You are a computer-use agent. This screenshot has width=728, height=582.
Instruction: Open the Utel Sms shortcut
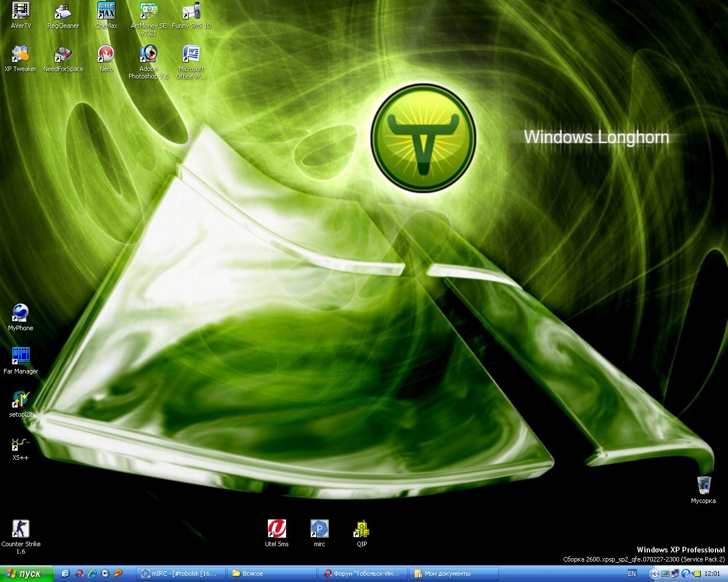tap(277, 534)
